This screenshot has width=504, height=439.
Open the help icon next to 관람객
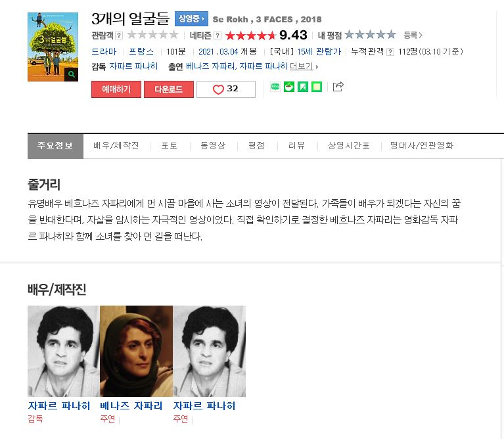tap(119, 35)
